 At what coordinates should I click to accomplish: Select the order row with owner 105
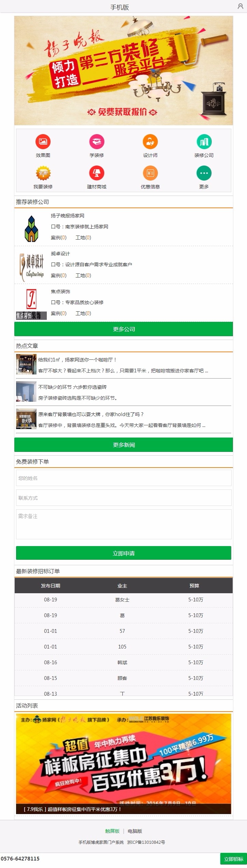124,647
